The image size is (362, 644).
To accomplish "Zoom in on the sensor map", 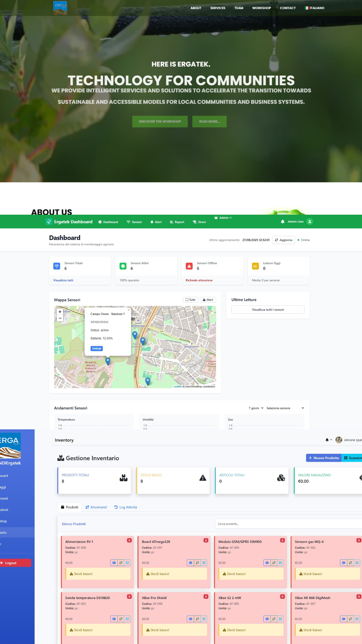I will point(60,312).
